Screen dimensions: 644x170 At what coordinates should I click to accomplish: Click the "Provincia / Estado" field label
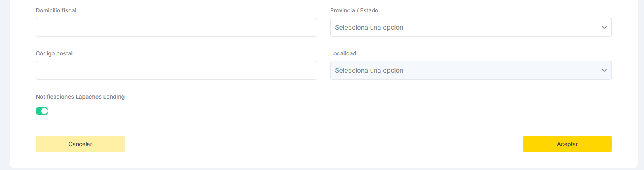pyautogui.click(x=354, y=10)
